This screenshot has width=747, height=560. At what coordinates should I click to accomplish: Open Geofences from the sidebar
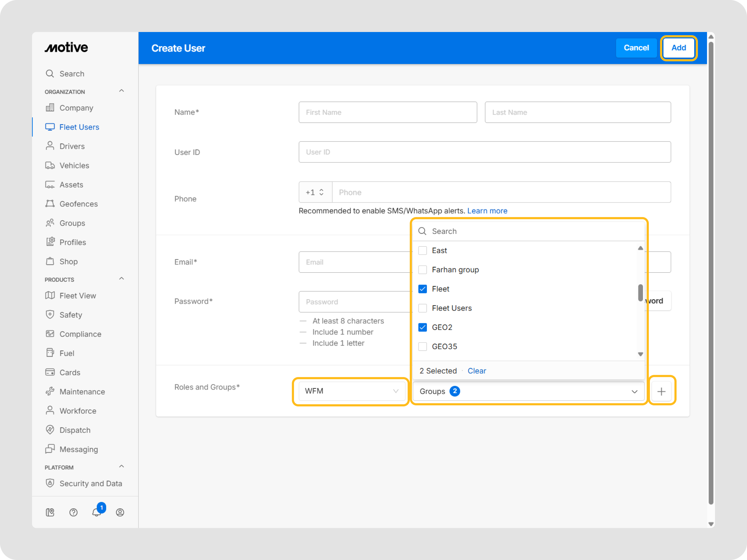point(78,204)
